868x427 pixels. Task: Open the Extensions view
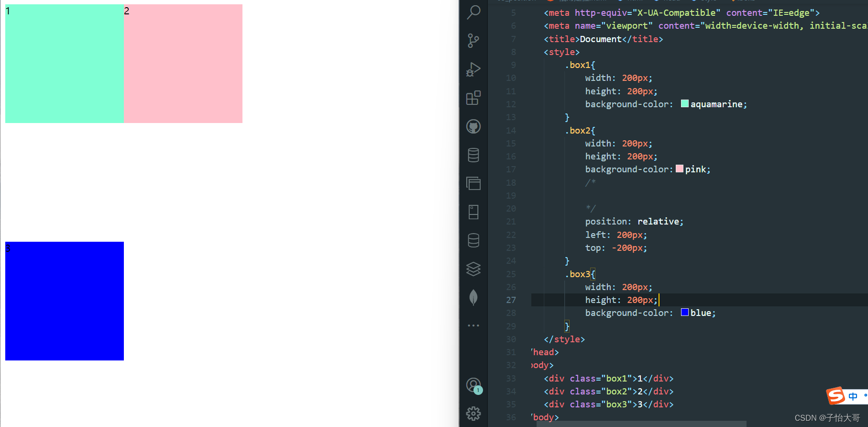tap(473, 98)
